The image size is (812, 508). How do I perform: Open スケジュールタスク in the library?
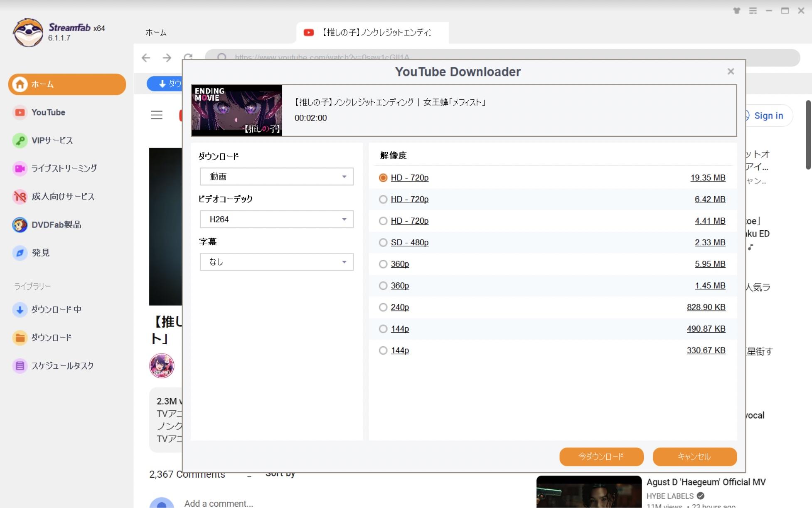pos(54,366)
